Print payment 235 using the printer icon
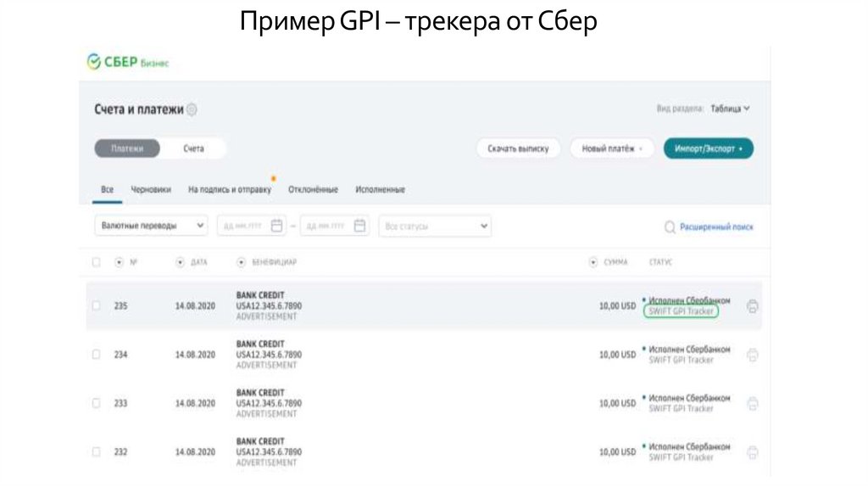Viewport: 868px width, 487px height. pos(753,306)
